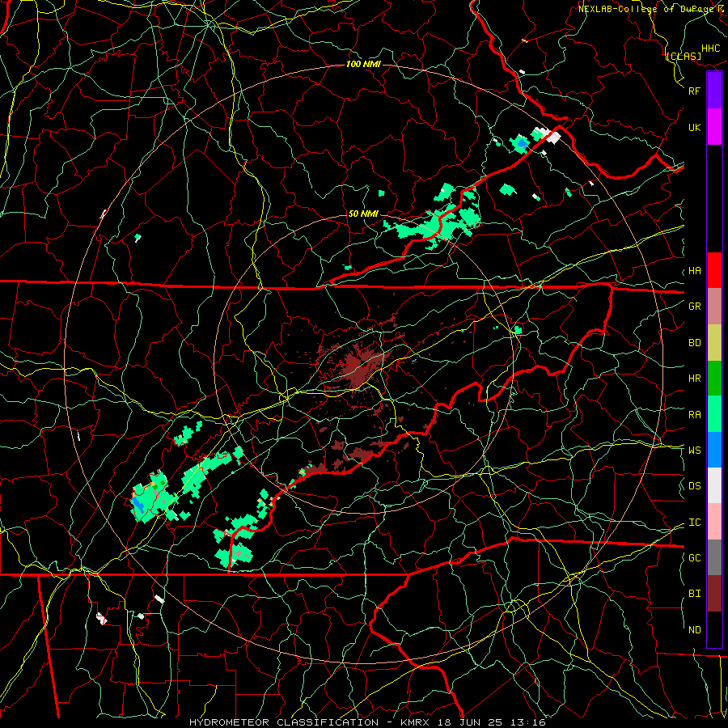Click the HHC product label
This screenshot has height=728, width=728.
(710, 49)
